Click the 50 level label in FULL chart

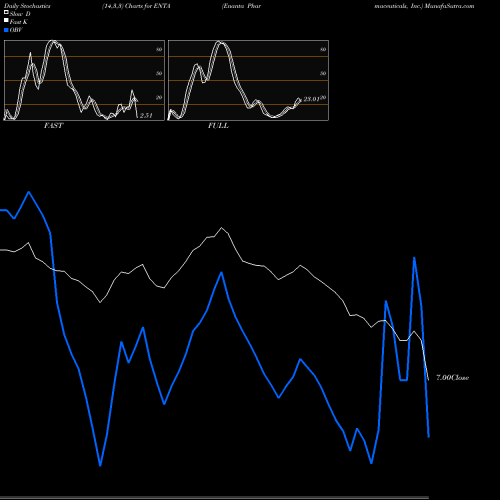coord(323,73)
